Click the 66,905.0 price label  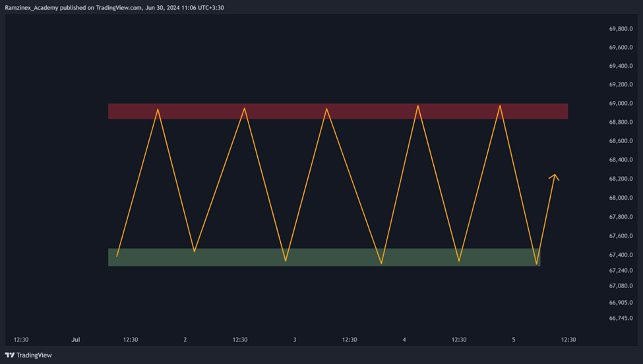point(621,303)
